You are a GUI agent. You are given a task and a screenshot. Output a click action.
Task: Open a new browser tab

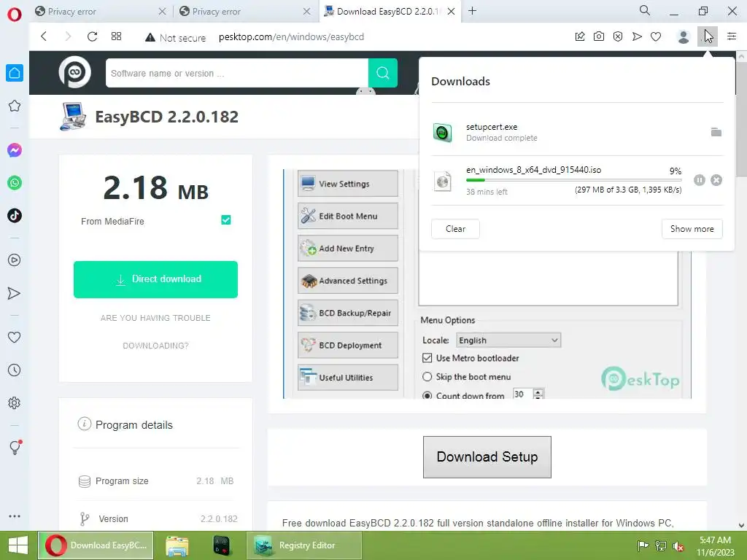(472, 10)
